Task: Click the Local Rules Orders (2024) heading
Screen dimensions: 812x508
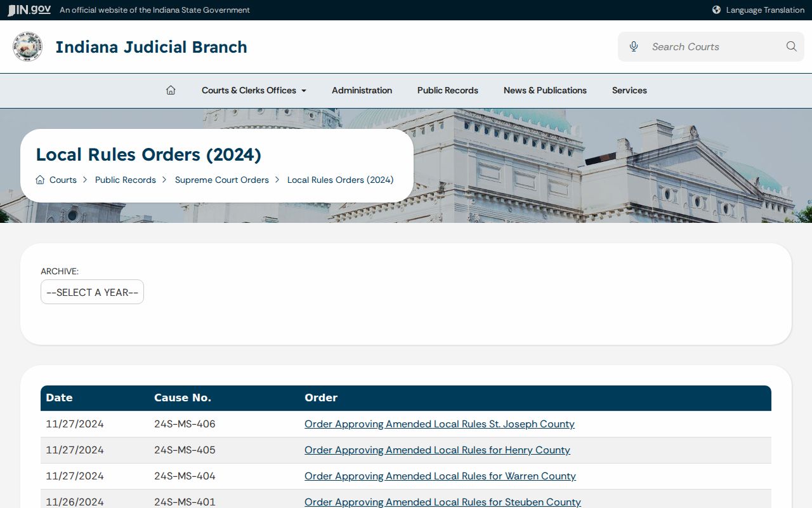Action: (x=148, y=154)
